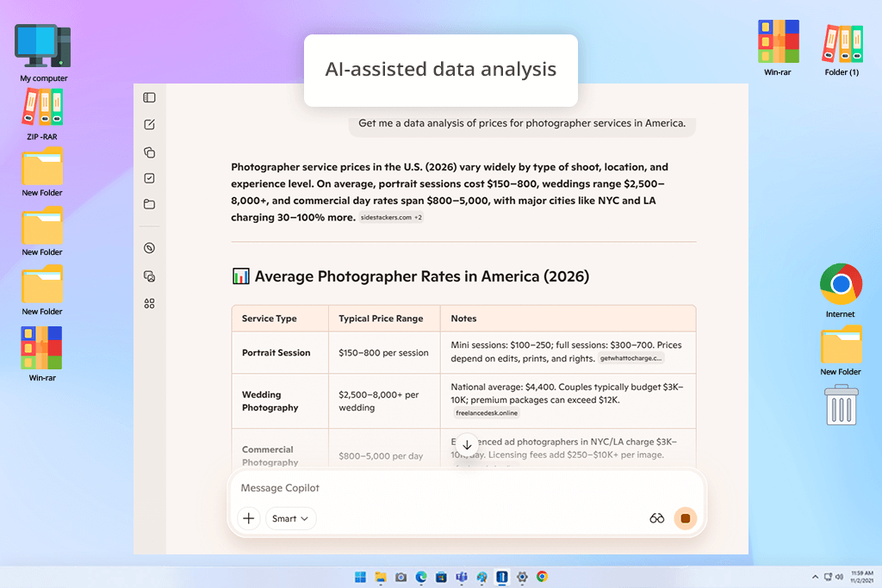Screen dimensions: 882x588
Task: Select the Wedding Photography cell
Action: coord(280,401)
